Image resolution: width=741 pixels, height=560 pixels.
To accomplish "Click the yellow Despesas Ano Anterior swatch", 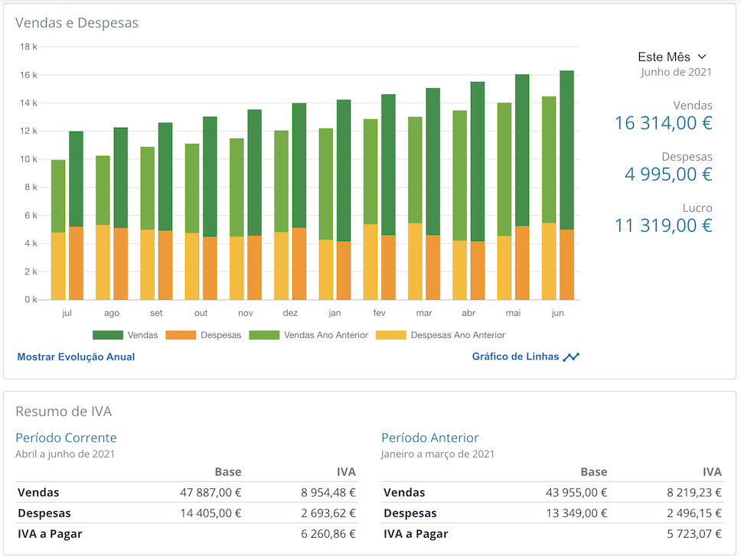I will [391, 335].
